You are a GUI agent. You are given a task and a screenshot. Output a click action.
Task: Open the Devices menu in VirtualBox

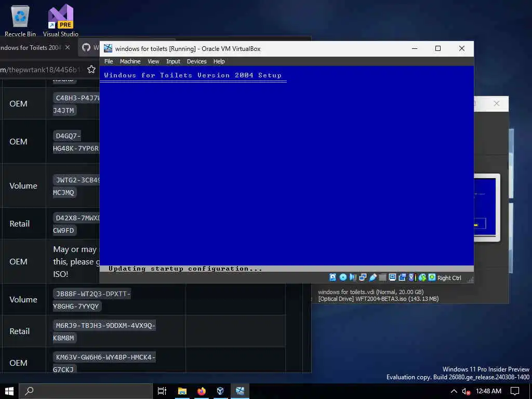click(x=196, y=61)
